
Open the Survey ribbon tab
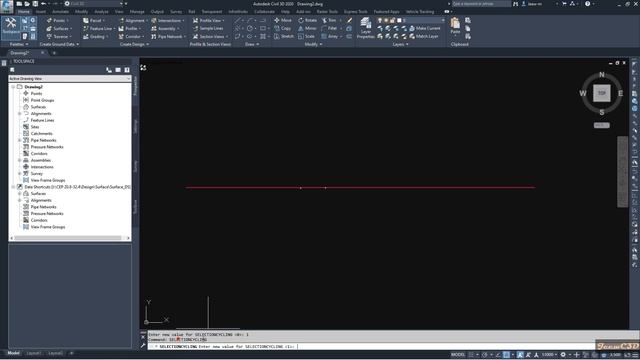176,12
